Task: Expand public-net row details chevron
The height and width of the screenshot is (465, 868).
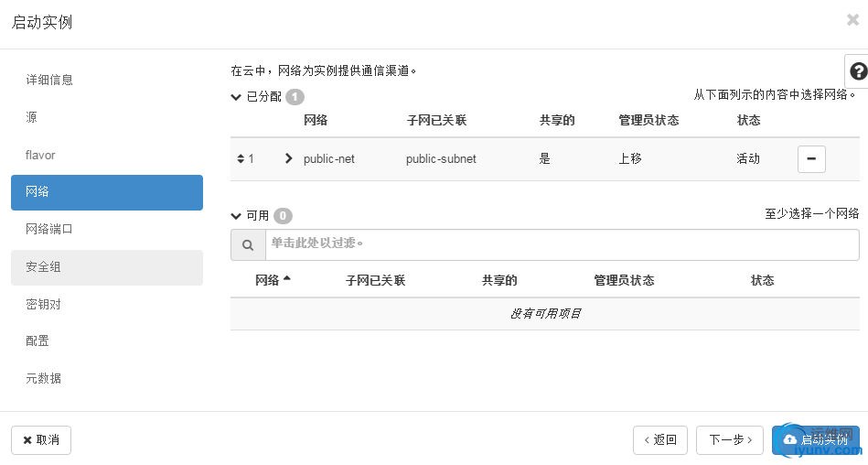Action: pos(289,158)
